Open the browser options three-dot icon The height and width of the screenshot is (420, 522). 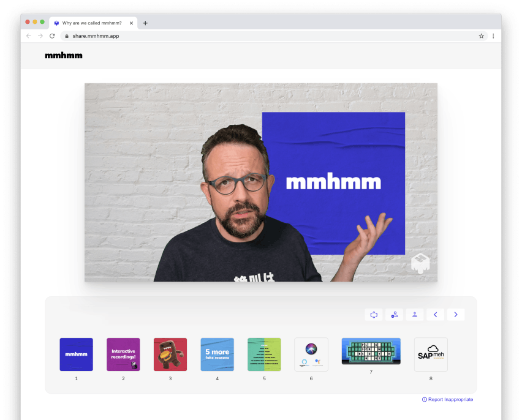pyautogui.click(x=493, y=36)
